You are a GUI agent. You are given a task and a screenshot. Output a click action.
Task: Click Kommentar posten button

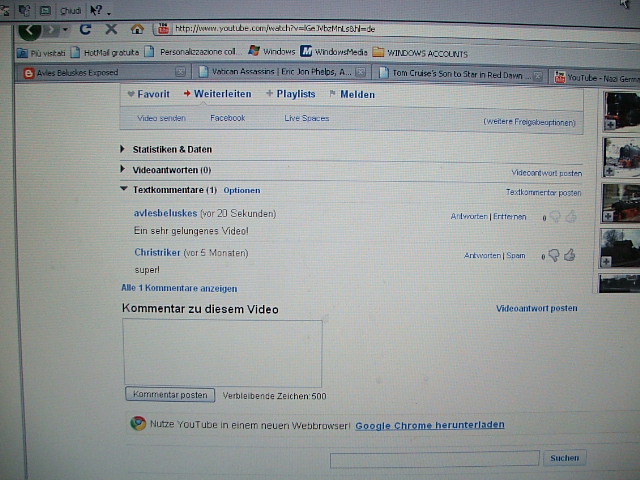170,395
